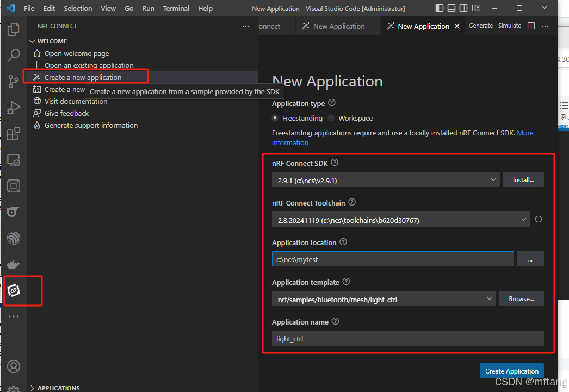This screenshot has width=569, height=392.
Task: Open the Source Control view
Action: tap(14, 82)
